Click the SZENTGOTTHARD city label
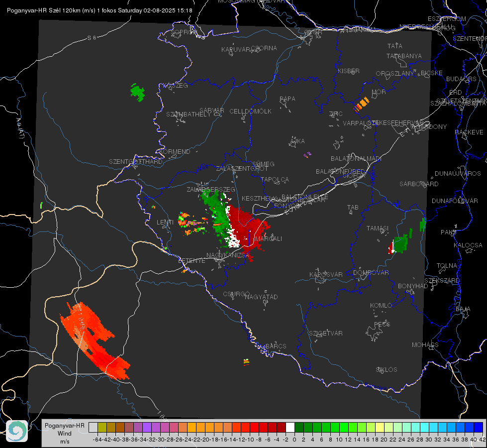Screen dimensions: 487x448 coord(136,162)
